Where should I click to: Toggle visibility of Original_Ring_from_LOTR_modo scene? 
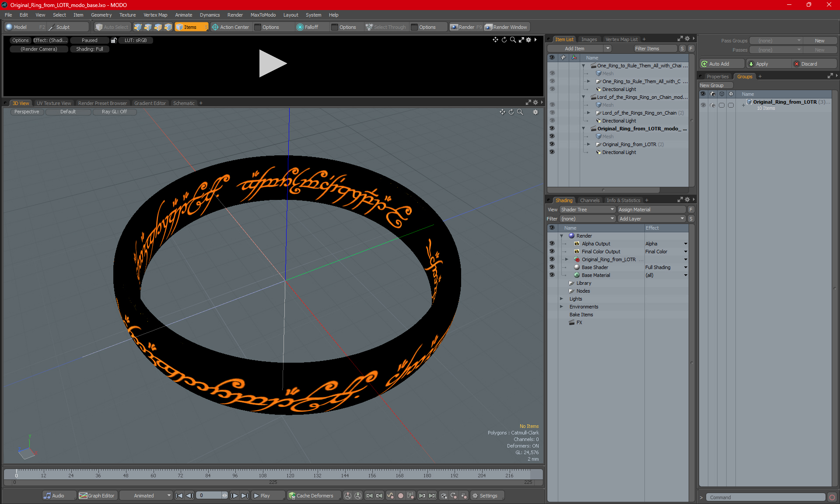point(552,129)
